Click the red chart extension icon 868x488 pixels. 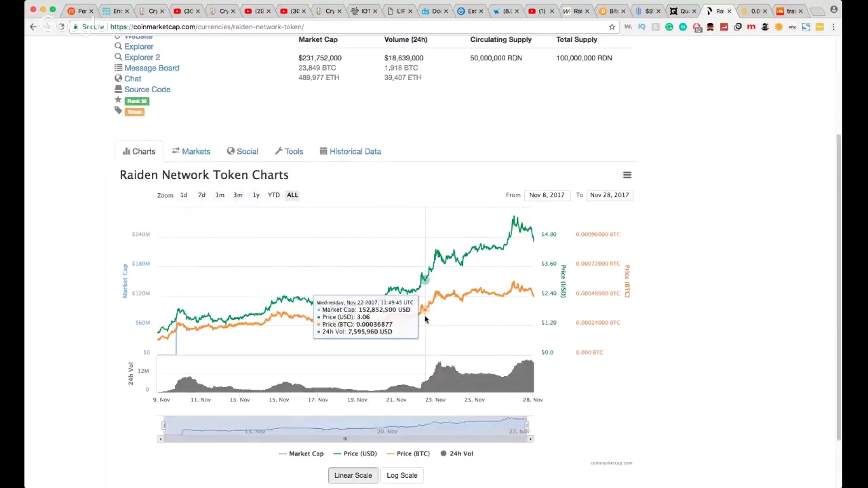pyautogui.click(x=724, y=26)
